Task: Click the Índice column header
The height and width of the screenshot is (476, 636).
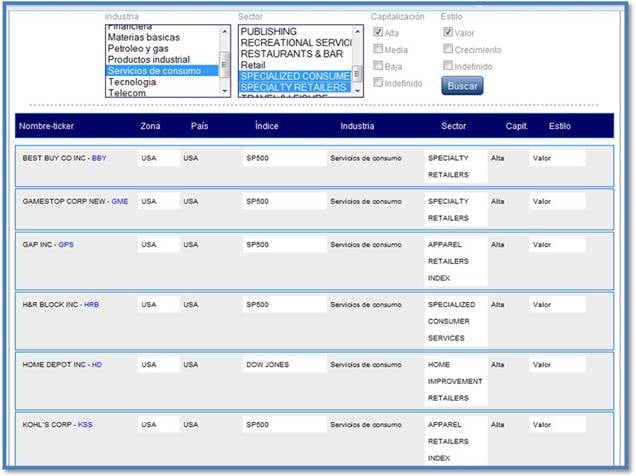Action: pos(266,126)
